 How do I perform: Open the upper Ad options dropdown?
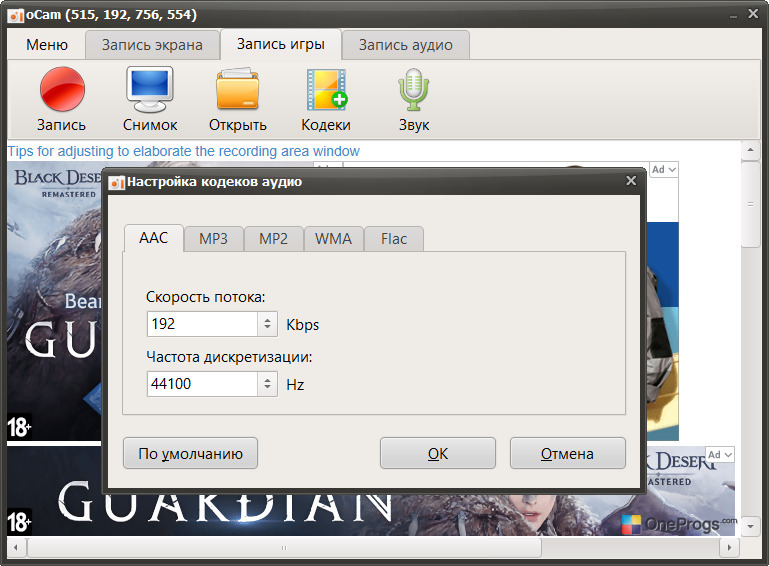coord(664,169)
